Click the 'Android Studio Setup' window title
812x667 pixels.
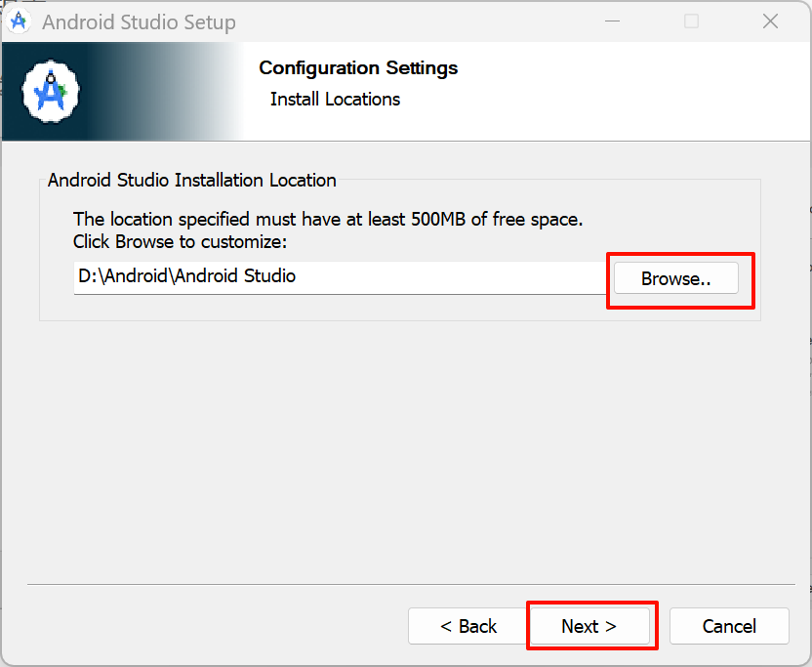point(139,22)
